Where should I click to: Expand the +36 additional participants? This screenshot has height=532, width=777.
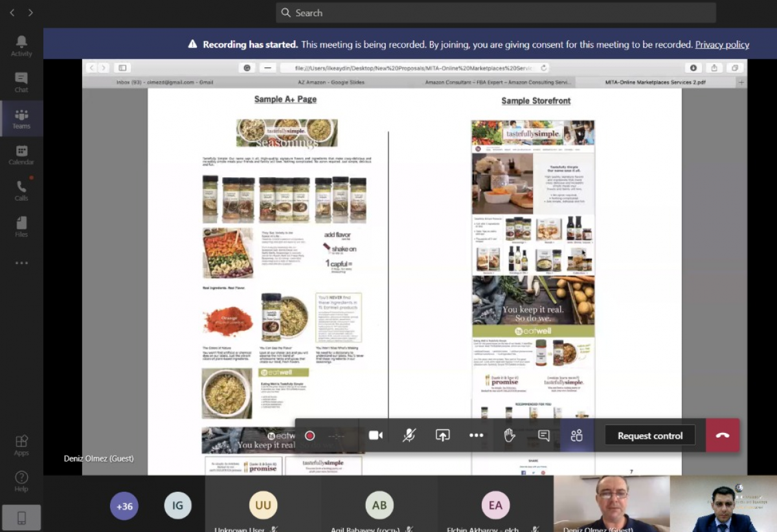coord(124,506)
